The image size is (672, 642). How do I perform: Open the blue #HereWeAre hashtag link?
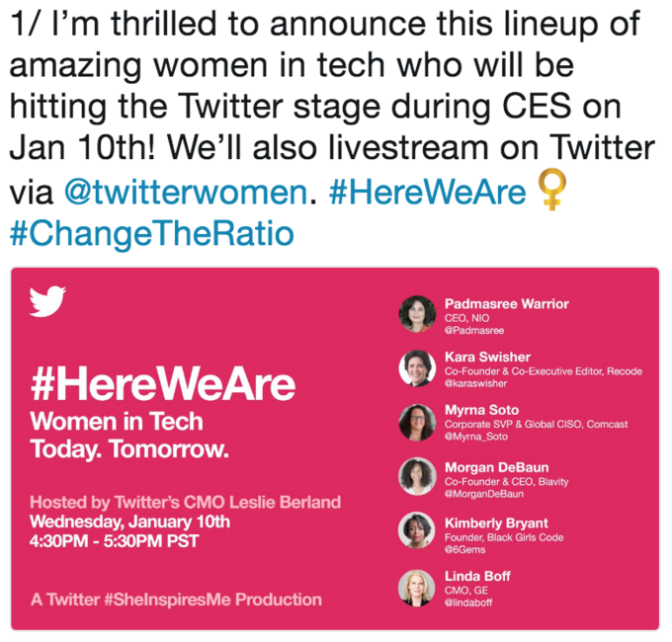427,192
